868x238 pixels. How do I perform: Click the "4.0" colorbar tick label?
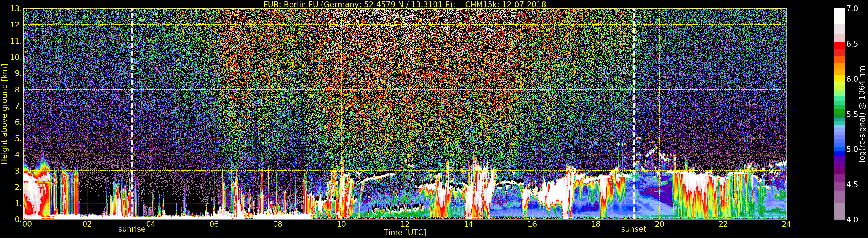[x=852, y=220]
